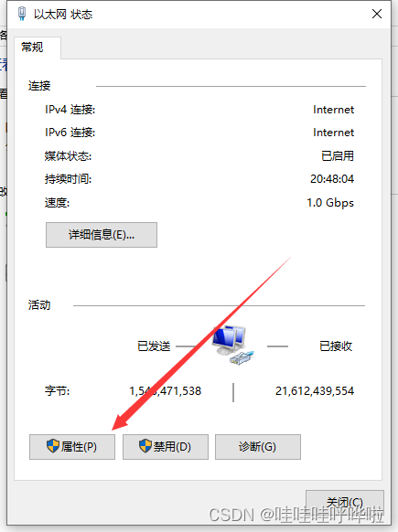Screen dimensions: 398x532
Task: Click the shield icon on 禁用(D) button
Action: [x=145, y=446]
